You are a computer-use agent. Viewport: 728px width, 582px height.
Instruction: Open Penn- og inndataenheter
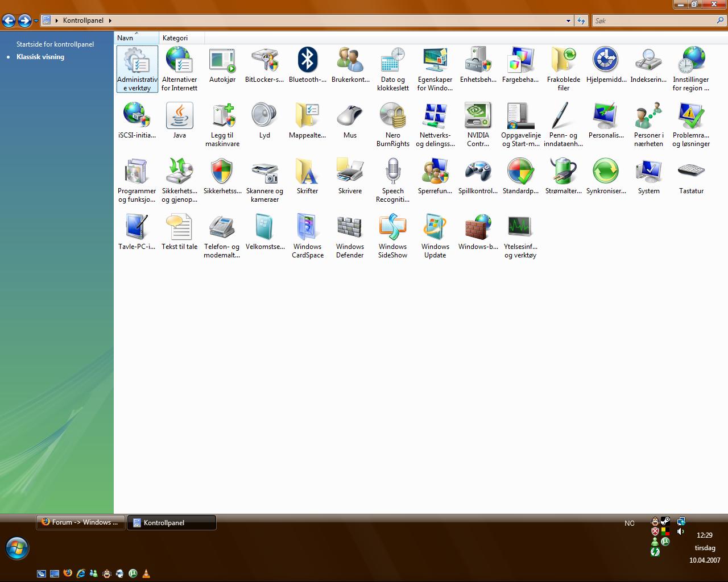564,124
